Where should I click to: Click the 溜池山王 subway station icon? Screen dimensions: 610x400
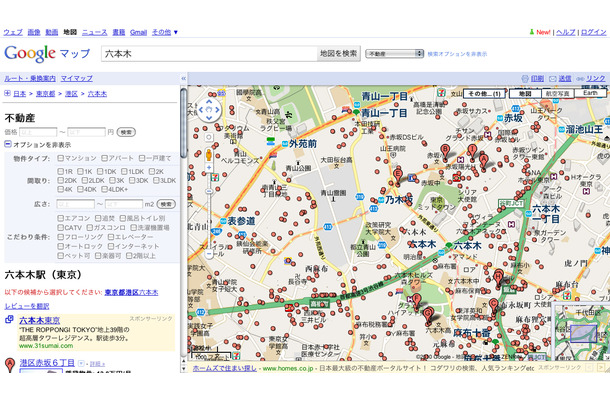(x=562, y=130)
